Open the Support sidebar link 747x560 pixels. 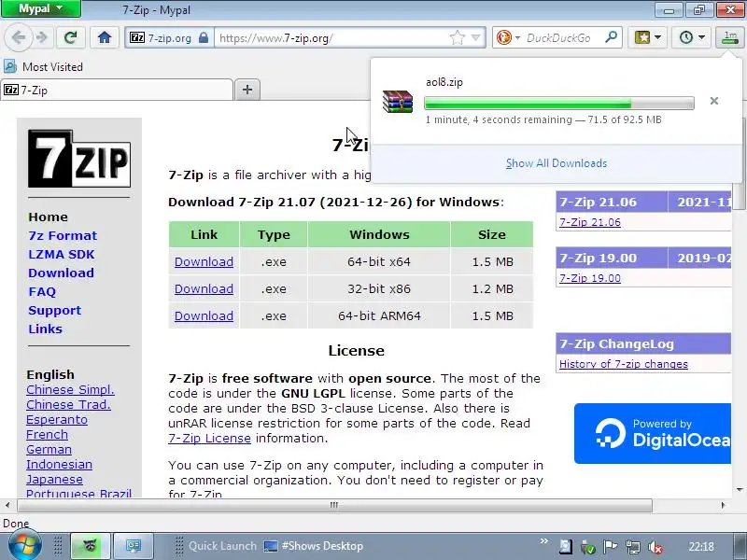point(55,311)
